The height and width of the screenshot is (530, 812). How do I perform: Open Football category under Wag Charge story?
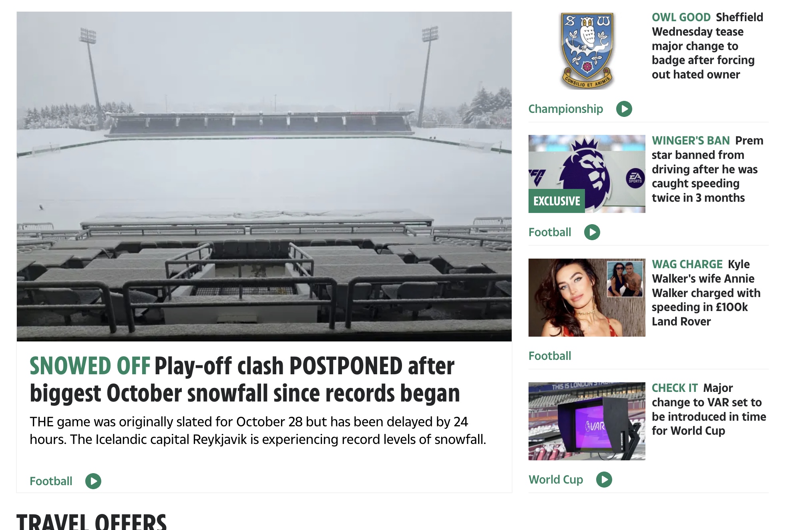pyautogui.click(x=550, y=356)
